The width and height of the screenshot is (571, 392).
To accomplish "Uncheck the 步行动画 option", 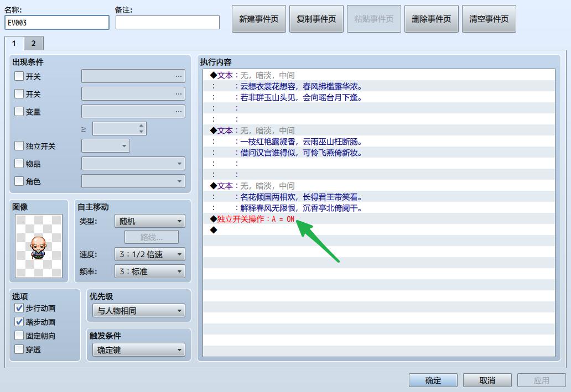I will [19, 308].
